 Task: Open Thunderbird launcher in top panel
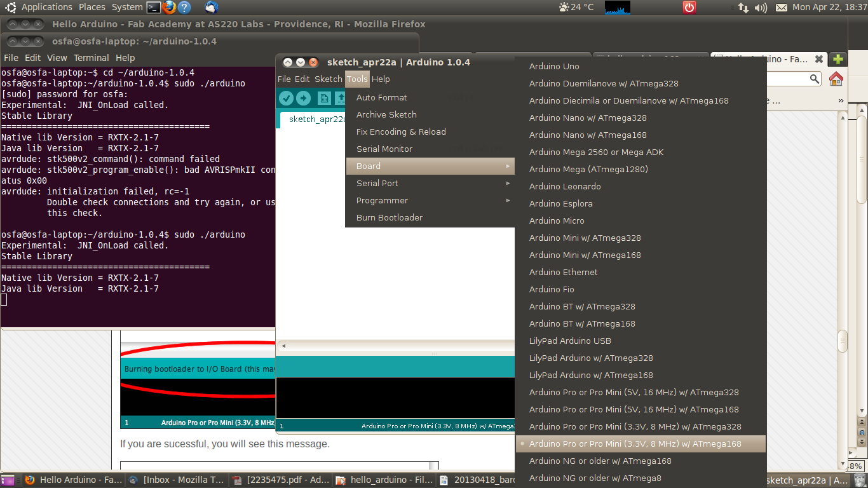[x=212, y=8]
